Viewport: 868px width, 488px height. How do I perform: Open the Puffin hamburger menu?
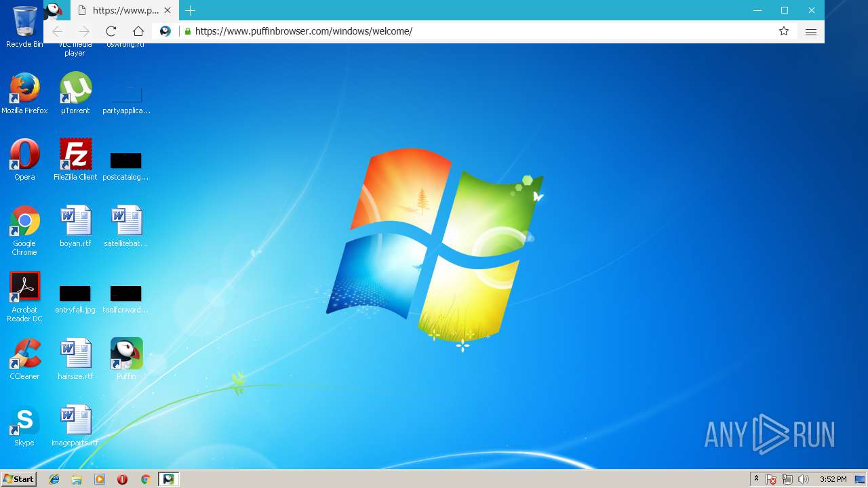click(810, 32)
